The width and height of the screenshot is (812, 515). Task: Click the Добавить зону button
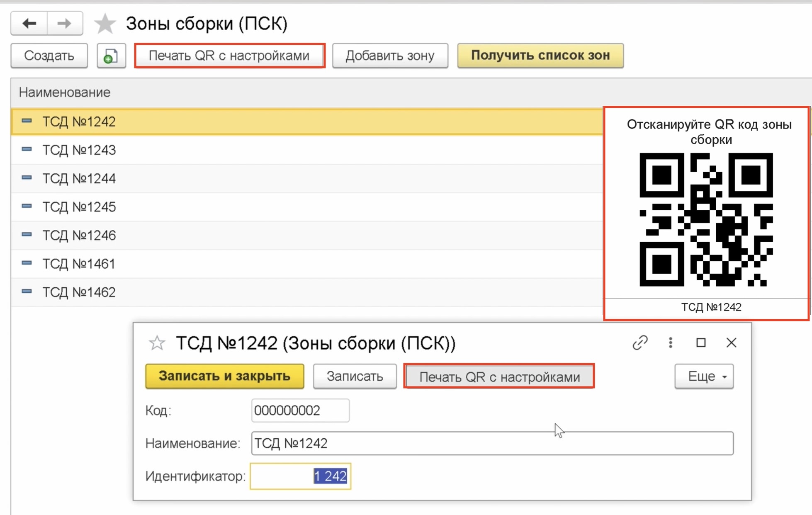390,55
